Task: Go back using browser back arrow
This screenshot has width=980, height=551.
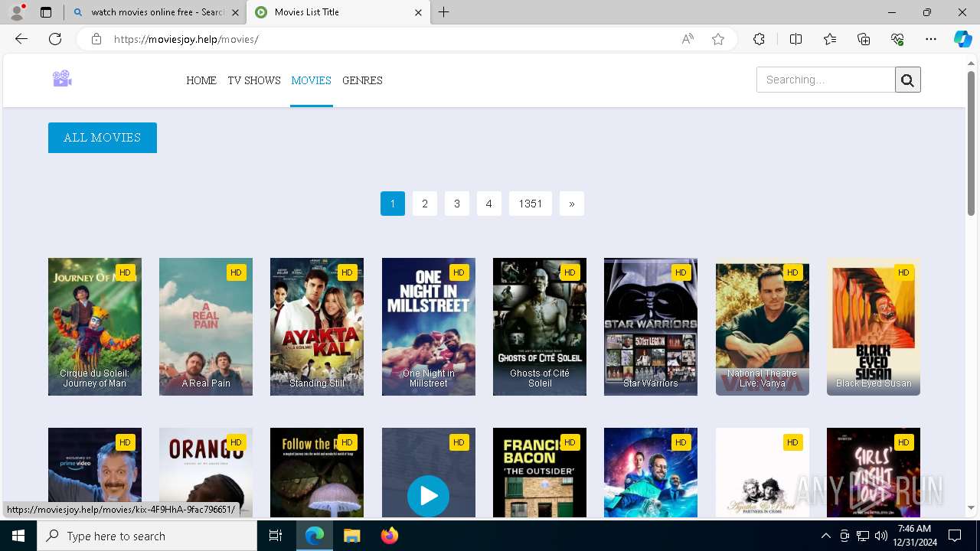Action: [21, 39]
